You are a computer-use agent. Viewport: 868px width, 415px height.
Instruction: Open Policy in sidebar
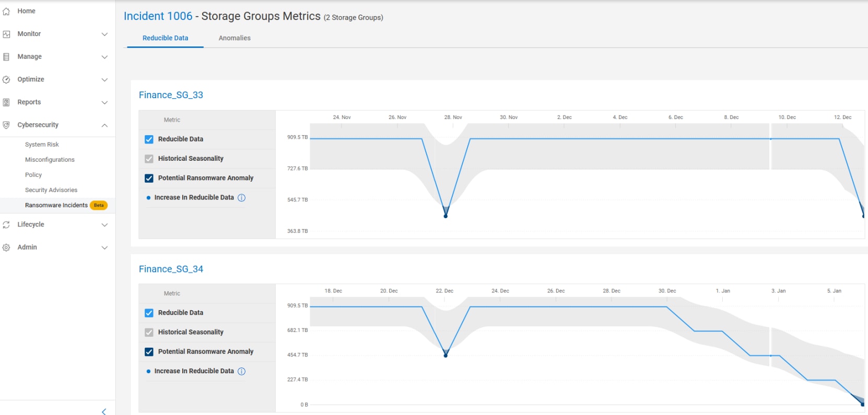point(33,175)
